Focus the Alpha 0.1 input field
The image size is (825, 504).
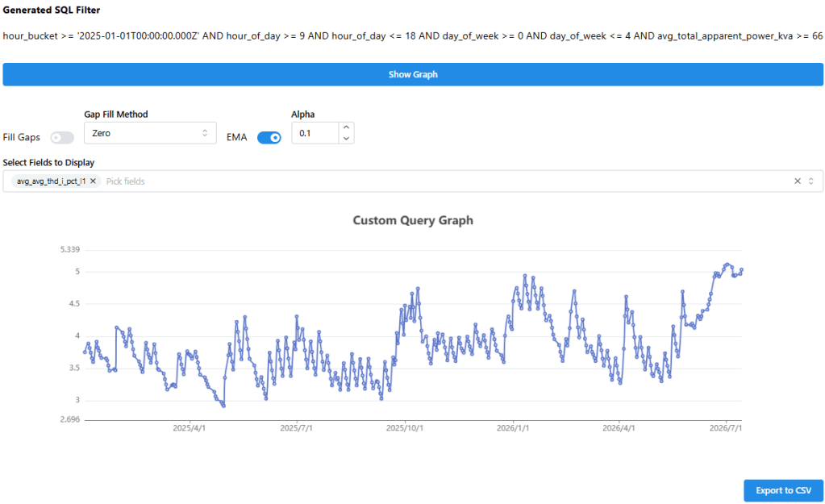315,133
